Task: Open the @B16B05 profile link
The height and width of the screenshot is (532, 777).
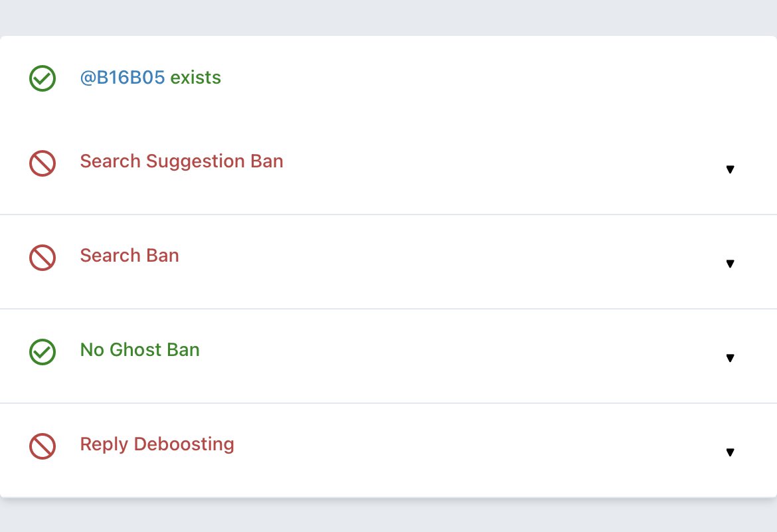Action: click(x=122, y=78)
